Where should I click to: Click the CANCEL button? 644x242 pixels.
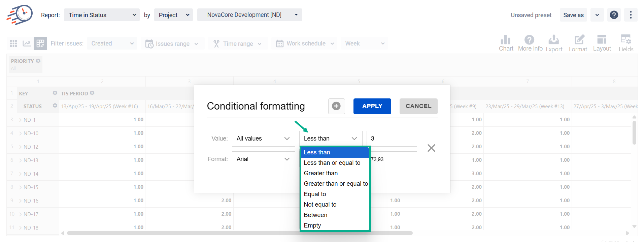(x=418, y=106)
